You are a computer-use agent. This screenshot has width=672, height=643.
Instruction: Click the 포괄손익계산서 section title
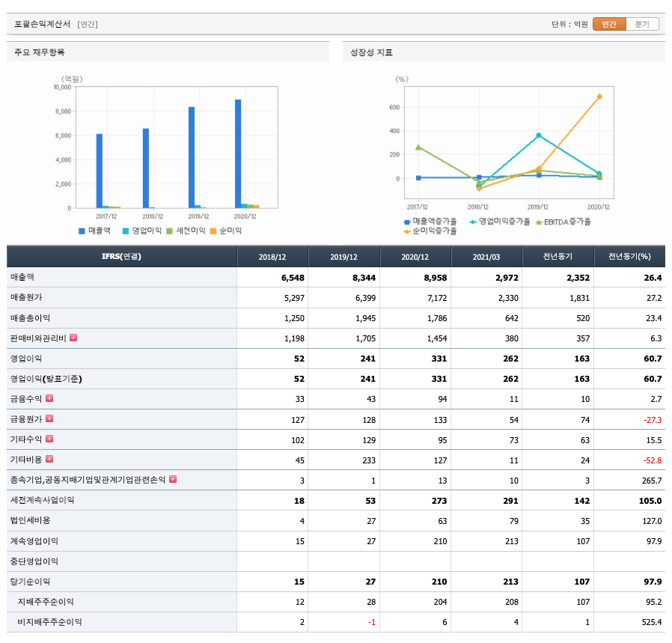pos(42,24)
